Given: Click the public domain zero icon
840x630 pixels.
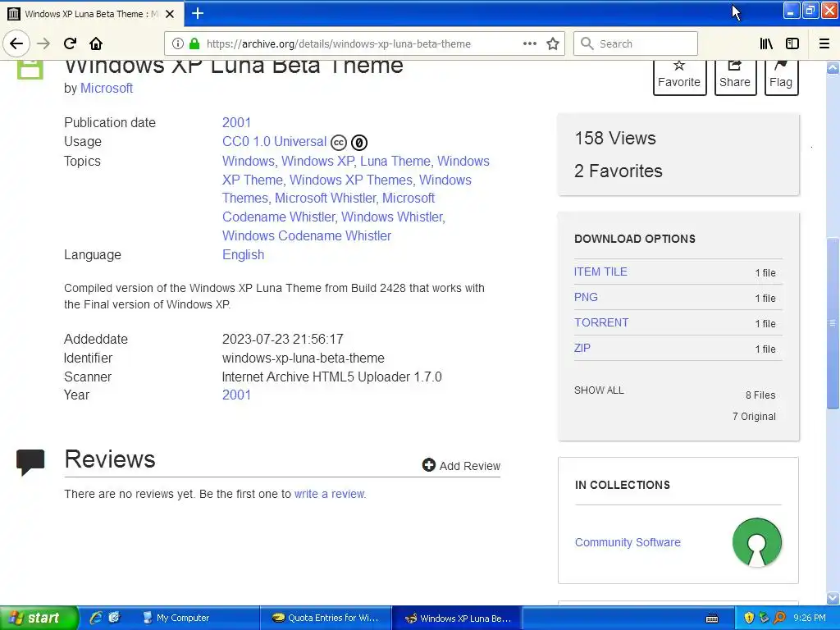Looking at the screenshot, I should [x=359, y=143].
